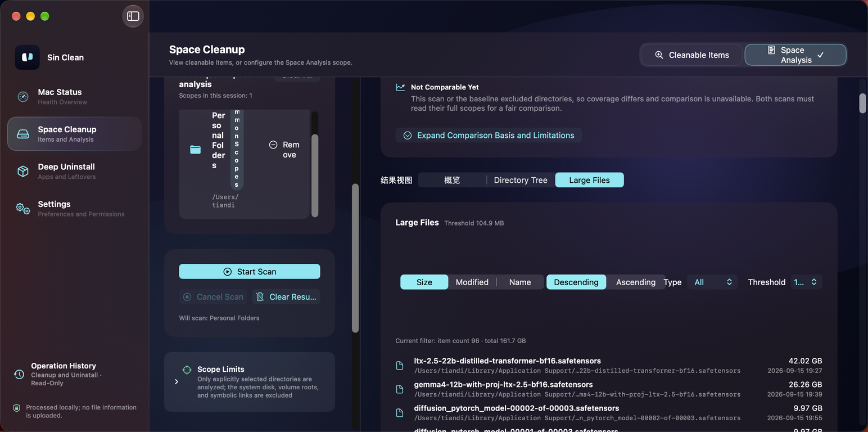This screenshot has height=432, width=868.
Task: Expand the Scope Limits section chevron
Action: pyautogui.click(x=177, y=382)
